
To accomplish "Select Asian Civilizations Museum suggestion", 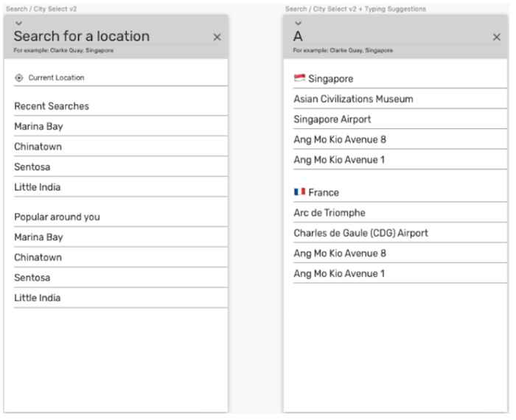I will tap(353, 99).
